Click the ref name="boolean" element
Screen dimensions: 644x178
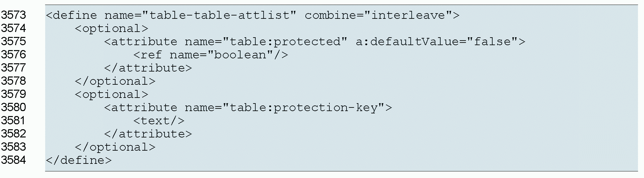tap(211, 55)
